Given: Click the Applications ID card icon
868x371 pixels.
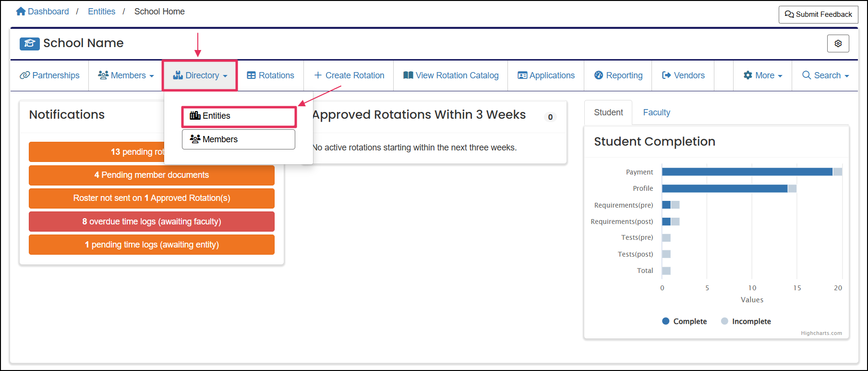Looking at the screenshot, I should coord(522,75).
